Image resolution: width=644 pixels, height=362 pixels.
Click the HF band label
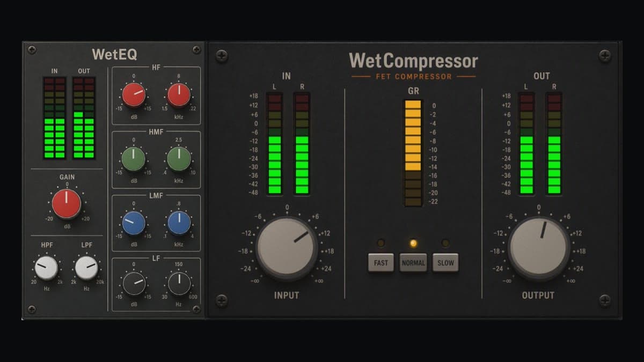coord(156,68)
